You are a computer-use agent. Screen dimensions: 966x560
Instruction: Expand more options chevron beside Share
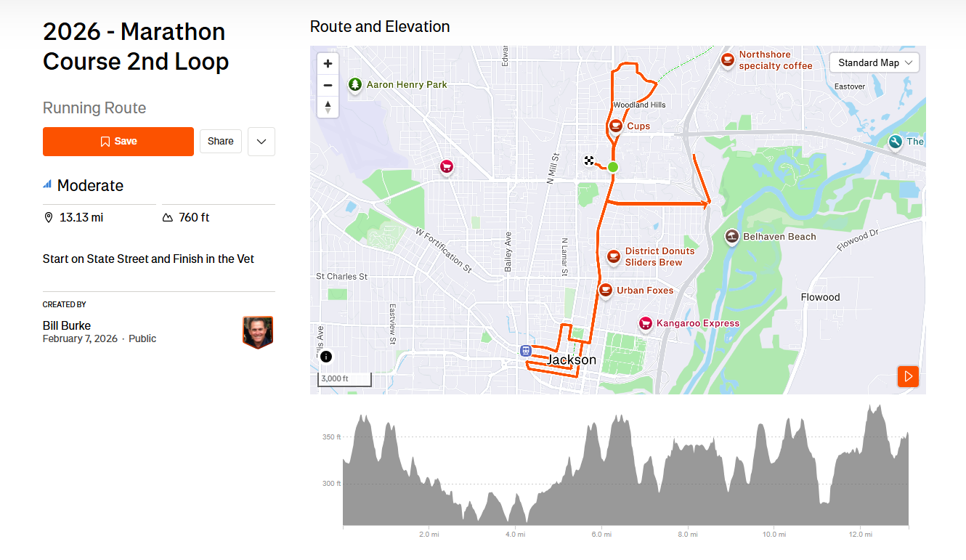pyautogui.click(x=261, y=142)
